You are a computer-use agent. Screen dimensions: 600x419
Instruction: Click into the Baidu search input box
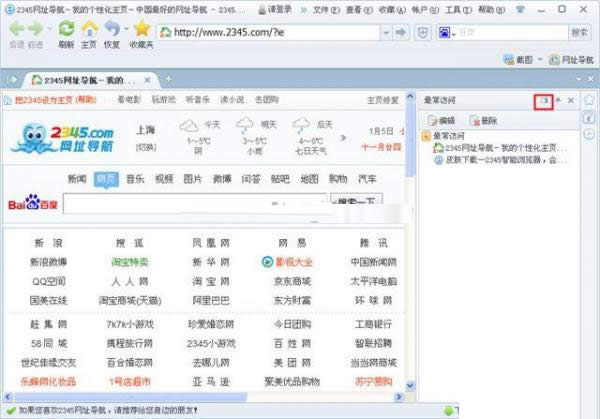click(x=195, y=203)
